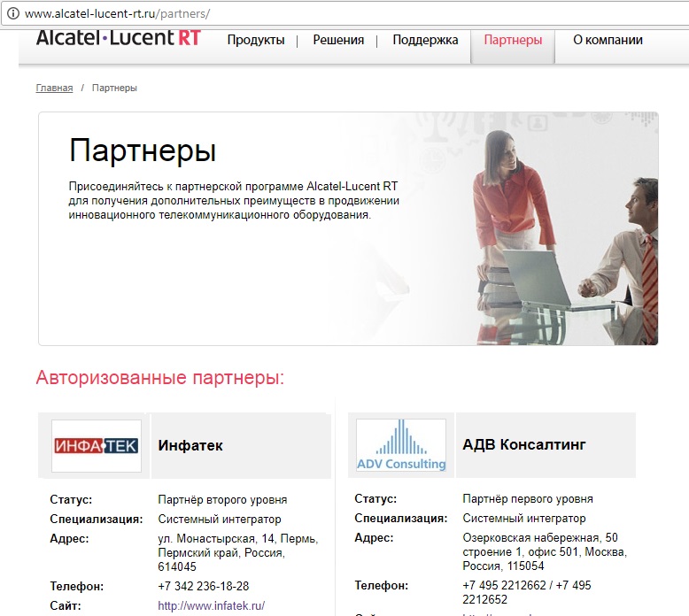Click Системный интегратор under АДВ Консалтинг
The image size is (689, 616).
(x=523, y=518)
